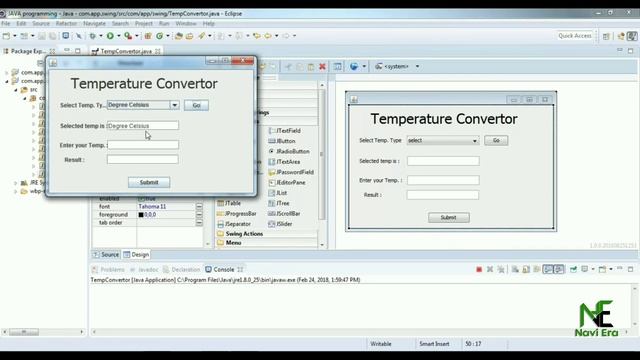
Task: Click the Result field in running app window
Action: 143,160
